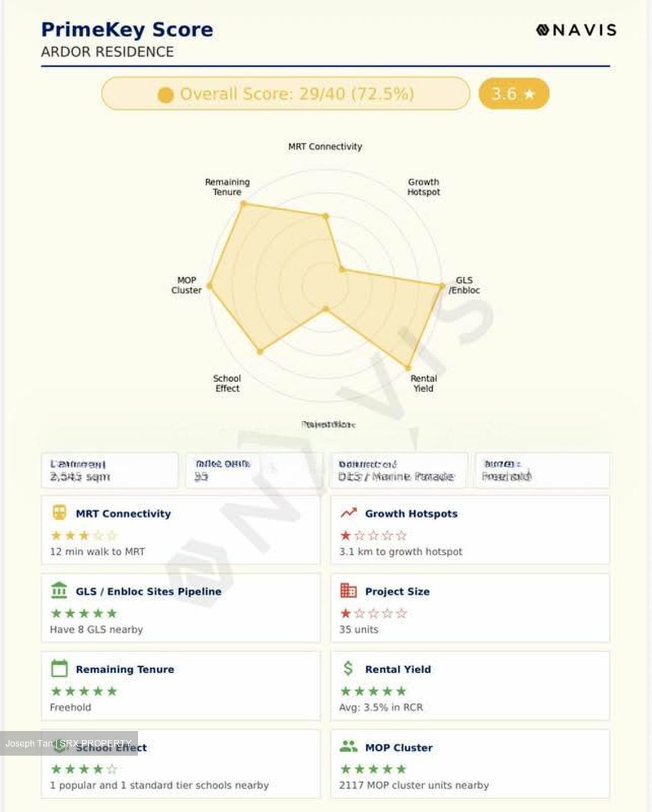Click the MRT Connectivity star rating
652x812 pixels.
(x=83, y=535)
